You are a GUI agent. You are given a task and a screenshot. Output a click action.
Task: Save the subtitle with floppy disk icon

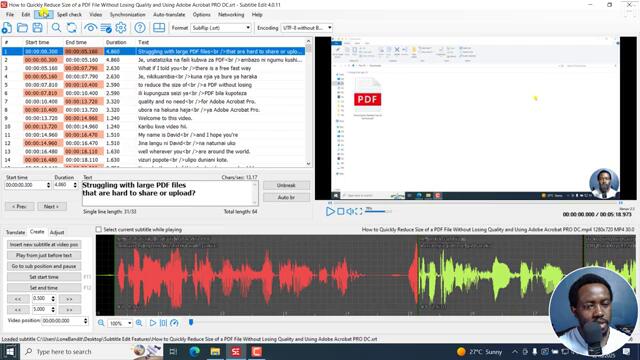pyautogui.click(x=38, y=28)
